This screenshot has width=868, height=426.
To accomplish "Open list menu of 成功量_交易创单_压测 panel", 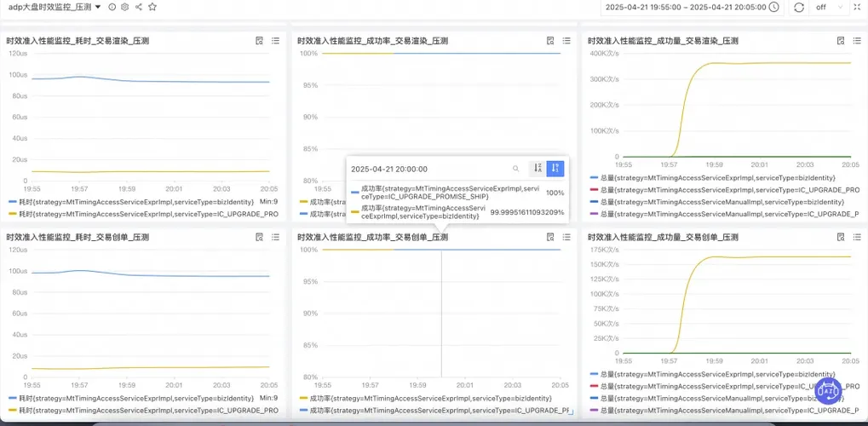I will click(x=856, y=237).
